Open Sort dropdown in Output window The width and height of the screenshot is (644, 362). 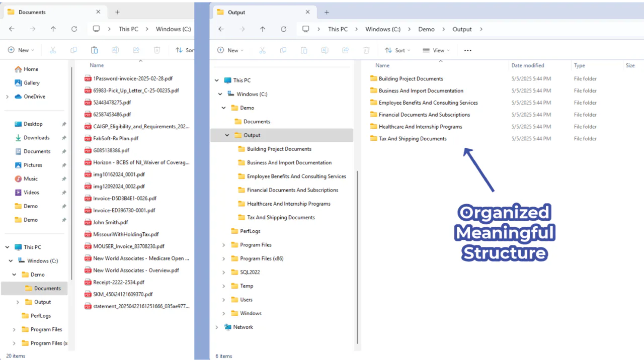pyautogui.click(x=397, y=50)
